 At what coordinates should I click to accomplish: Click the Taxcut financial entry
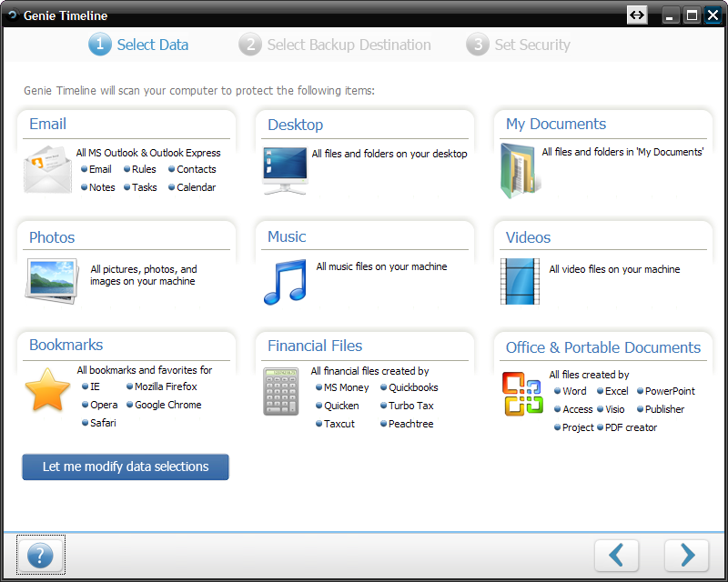[335, 424]
